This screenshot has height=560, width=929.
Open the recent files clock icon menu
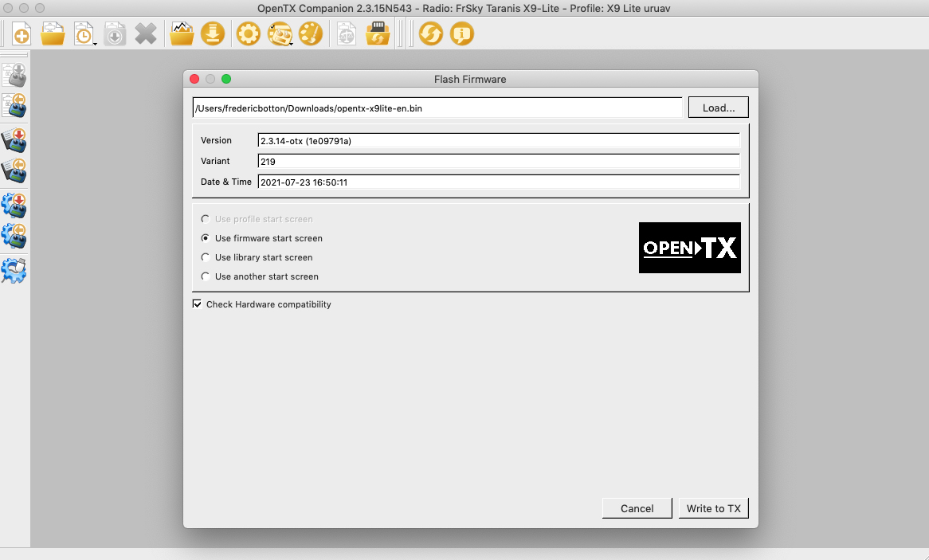coord(84,33)
